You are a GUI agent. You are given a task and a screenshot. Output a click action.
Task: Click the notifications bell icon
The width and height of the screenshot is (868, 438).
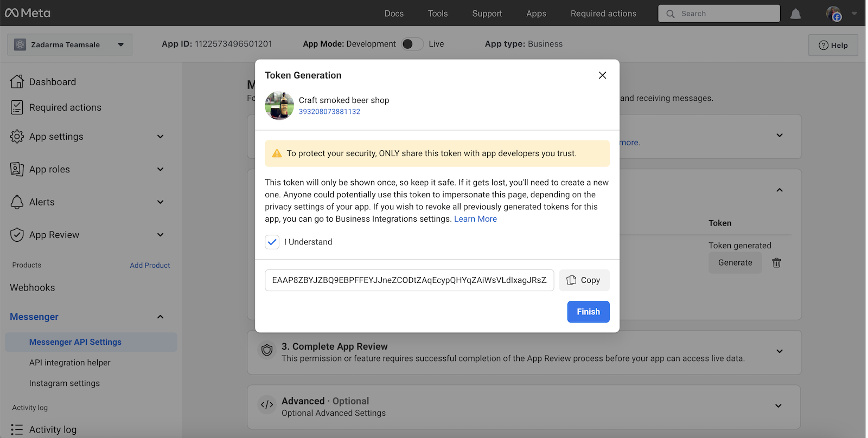click(x=795, y=14)
